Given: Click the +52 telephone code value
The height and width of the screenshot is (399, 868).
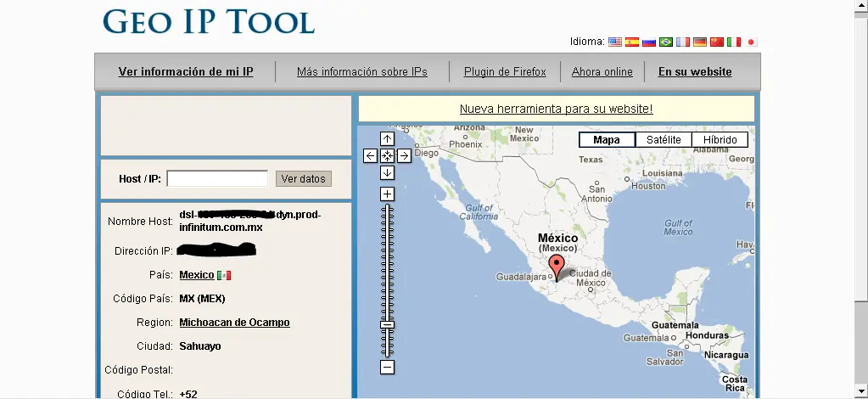Looking at the screenshot, I should click(188, 394).
